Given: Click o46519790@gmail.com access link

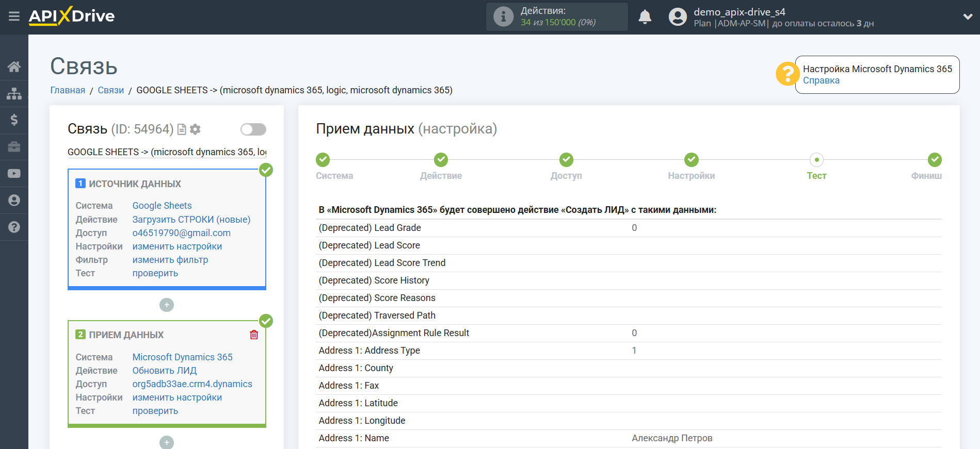Looking at the screenshot, I should 182,233.
